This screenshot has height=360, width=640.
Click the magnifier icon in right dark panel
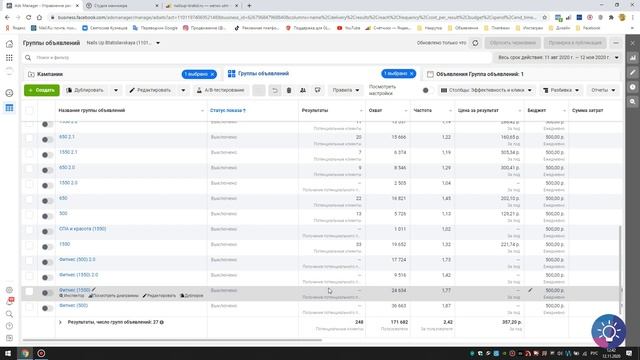[633, 102]
